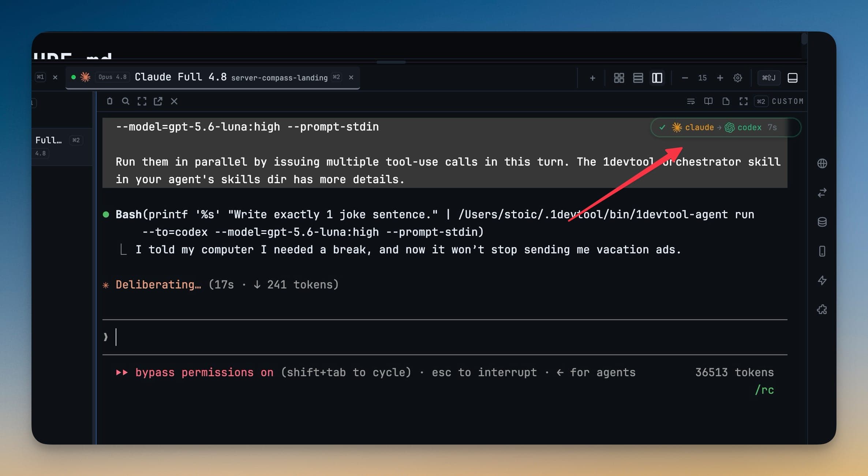Click the ⌘2 badge beside CUSTOM
This screenshot has height=476, width=868.
pyautogui.click(x=761, y=101)
